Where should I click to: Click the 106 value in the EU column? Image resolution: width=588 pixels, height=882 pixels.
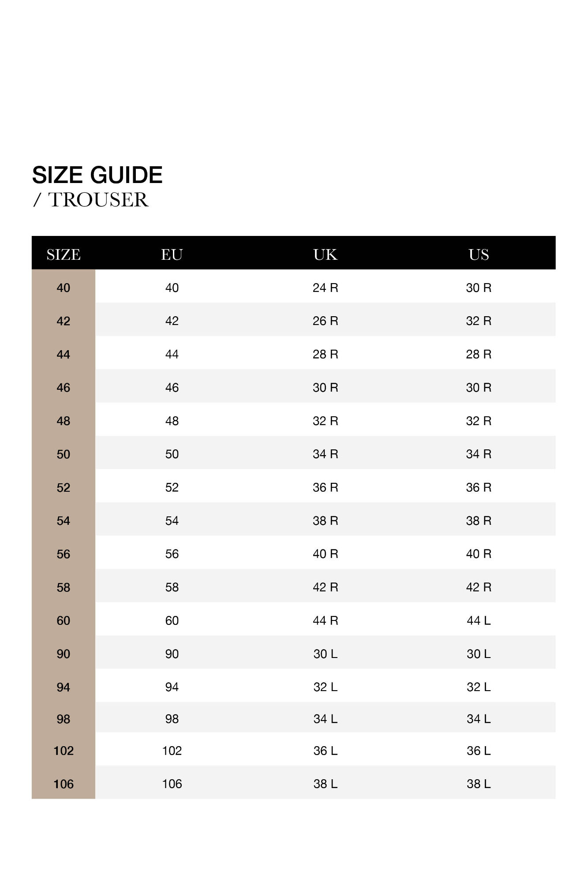click(172, 784)
